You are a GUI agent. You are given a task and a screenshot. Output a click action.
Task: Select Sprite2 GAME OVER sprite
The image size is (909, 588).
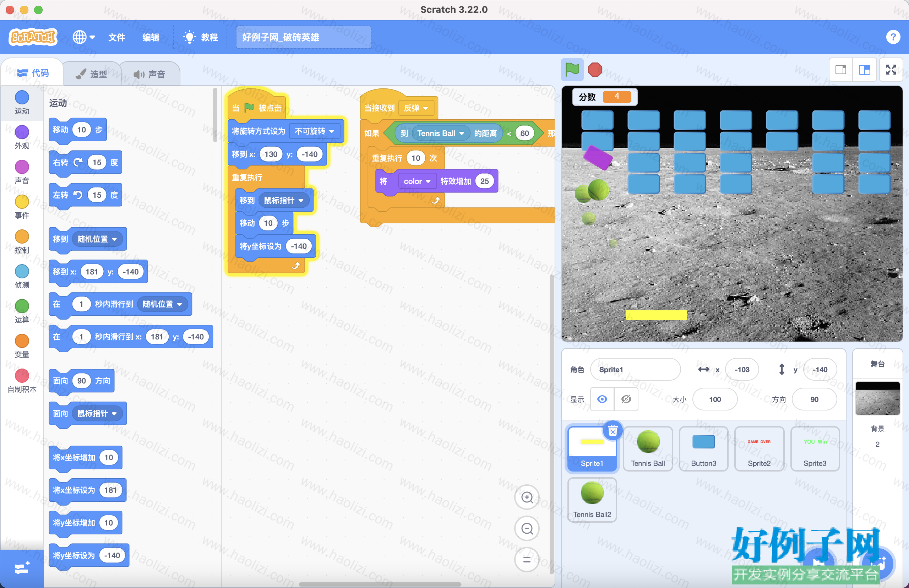click(759, 449)
